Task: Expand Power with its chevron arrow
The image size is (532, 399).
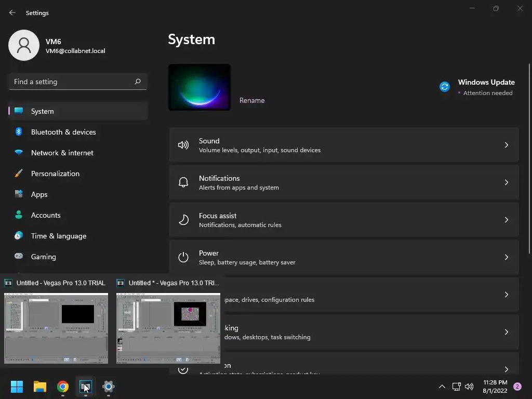Action: (506, 257)
